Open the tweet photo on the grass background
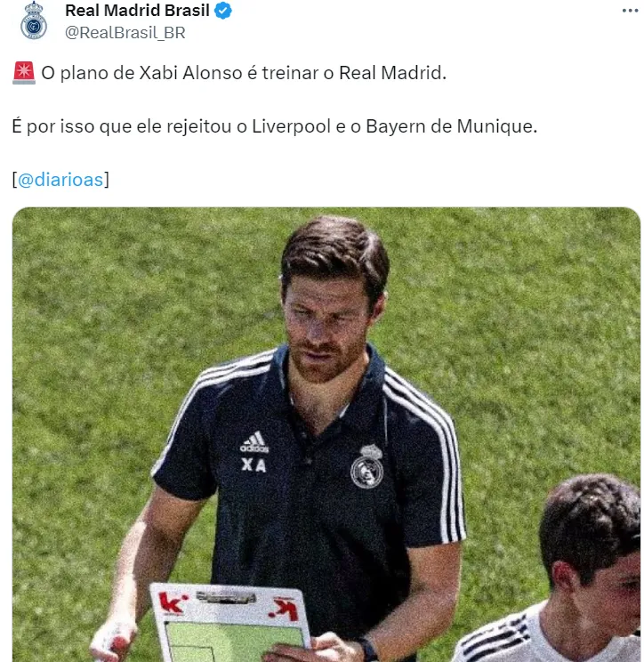644x662 pixels. coord(326,434)
